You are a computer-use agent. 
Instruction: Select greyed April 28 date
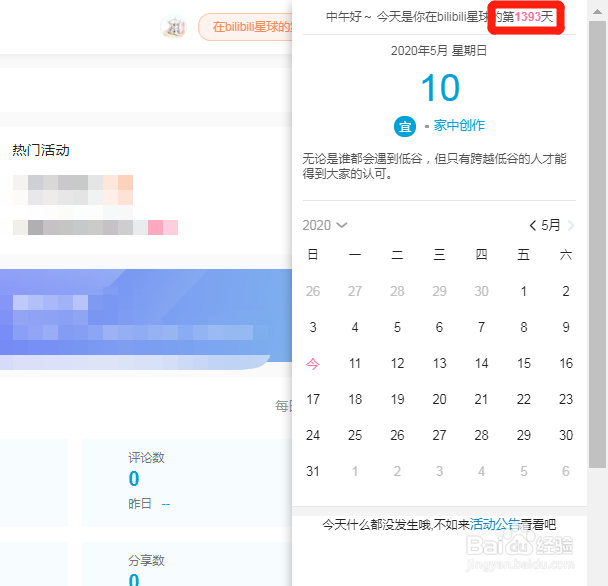(397, 291)
